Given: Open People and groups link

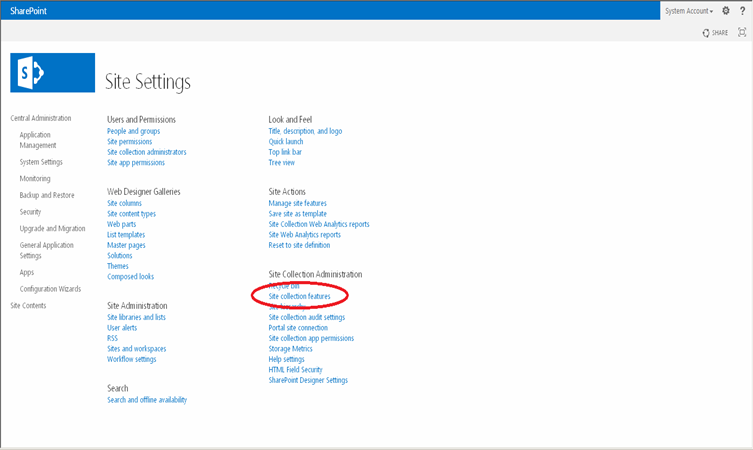Looking at the screenshot, I should point(134,131).
